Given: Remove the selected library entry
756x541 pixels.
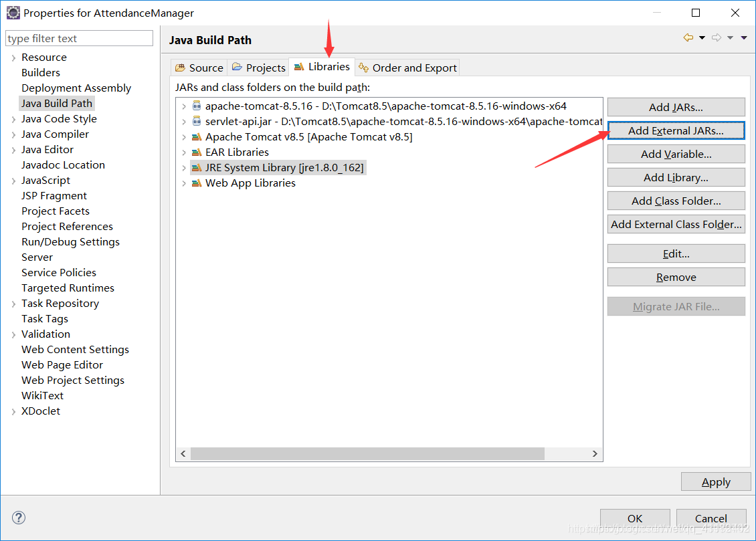Looking at the screenshot, I should [x=676, y=278].
